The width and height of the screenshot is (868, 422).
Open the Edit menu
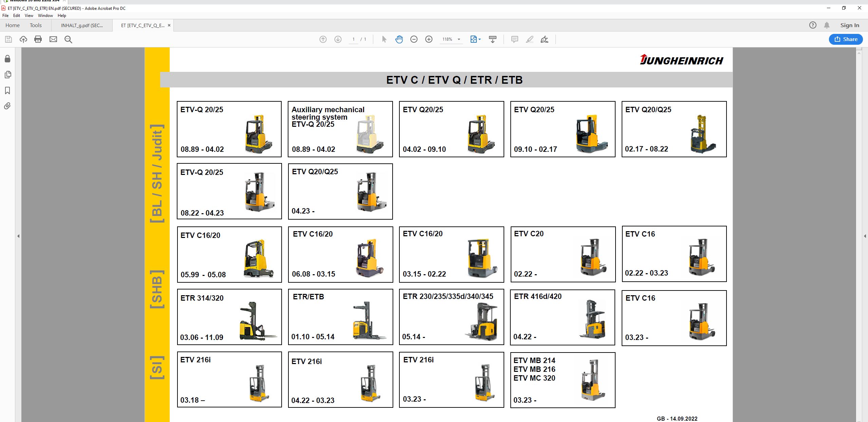[x=16, y=15]
